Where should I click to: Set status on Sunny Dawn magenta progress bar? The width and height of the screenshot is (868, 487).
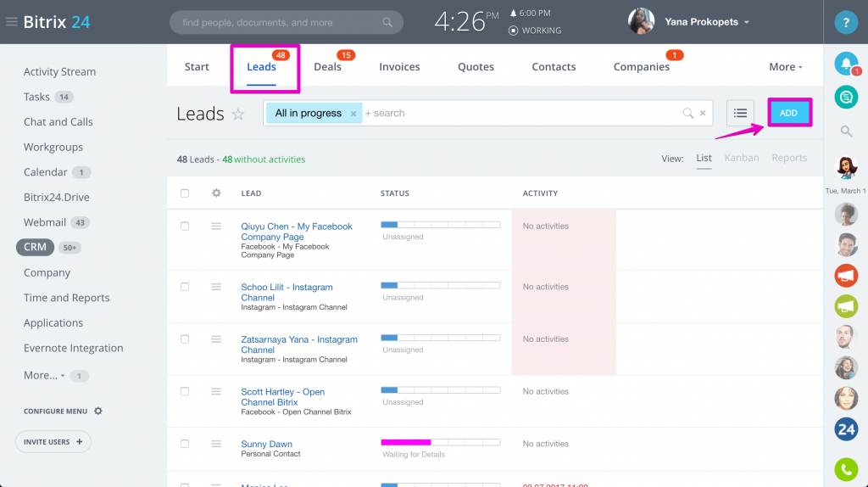point(441,442)
